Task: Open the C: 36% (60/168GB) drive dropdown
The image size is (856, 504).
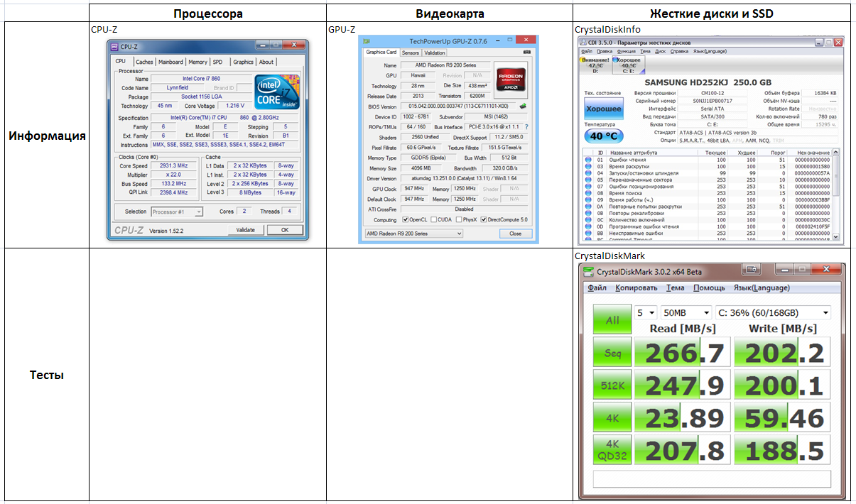Action: 772,313
